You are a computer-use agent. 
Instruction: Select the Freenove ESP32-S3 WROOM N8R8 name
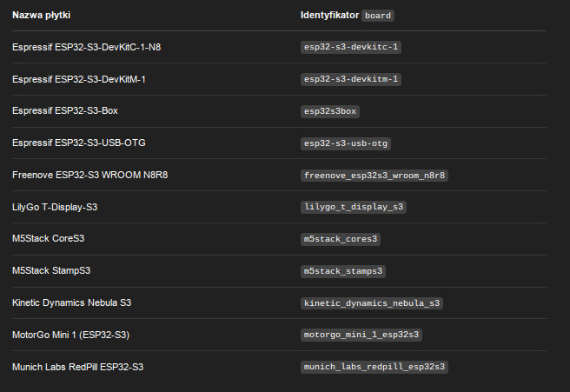90,175
